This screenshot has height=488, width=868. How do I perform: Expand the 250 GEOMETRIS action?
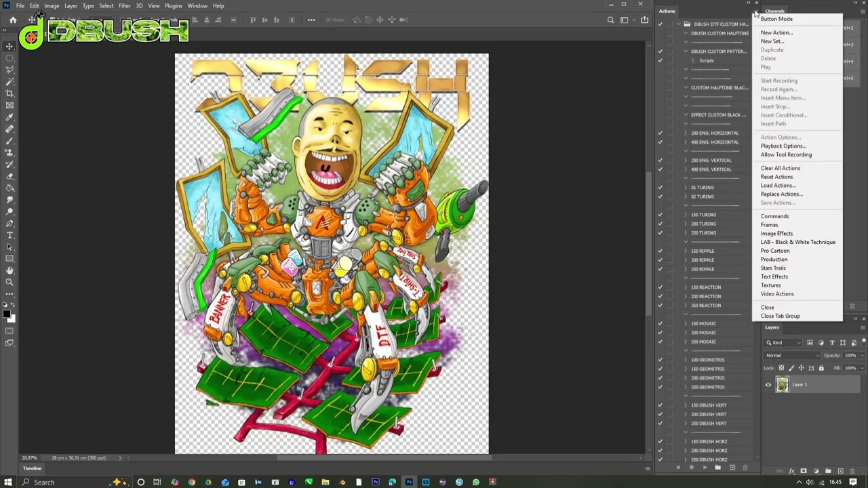[686, 387]
